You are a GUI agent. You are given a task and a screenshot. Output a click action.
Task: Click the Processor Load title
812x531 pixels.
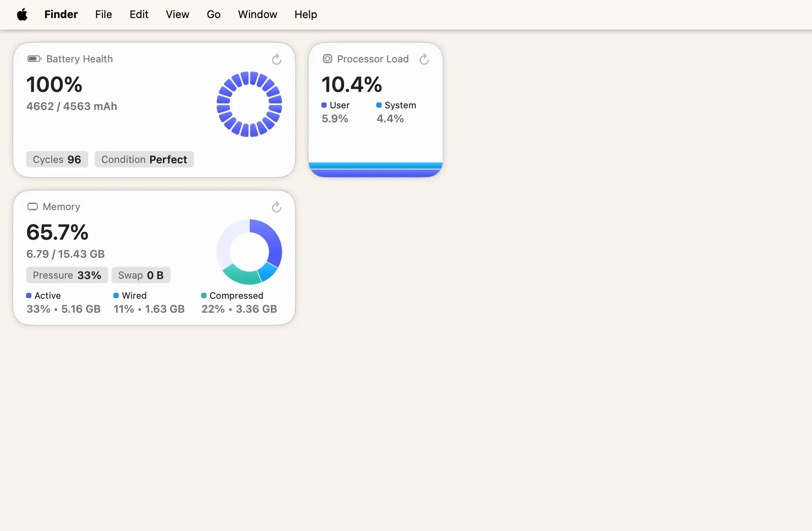373,59
